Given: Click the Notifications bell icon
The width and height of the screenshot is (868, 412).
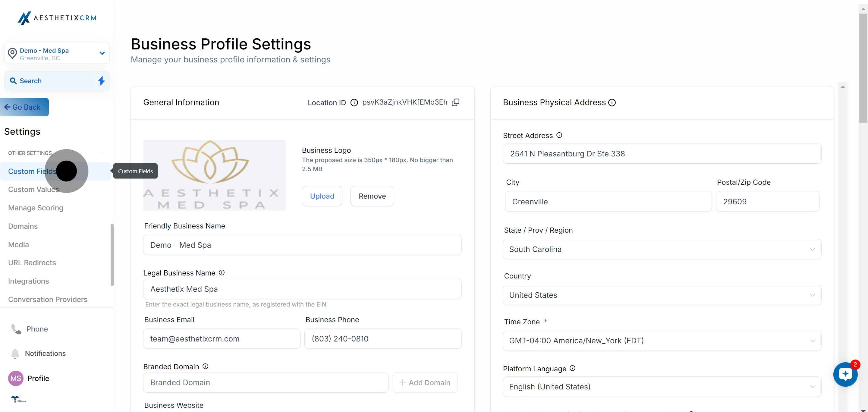Looking at the screenshot, I should (x=15, y=354).
